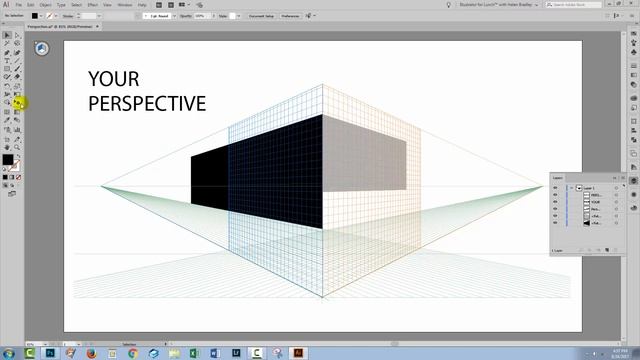Viewport: 640px width, 360px height.
Task: Click the create new layer icon in Layers panel
Action: [607, 250]
